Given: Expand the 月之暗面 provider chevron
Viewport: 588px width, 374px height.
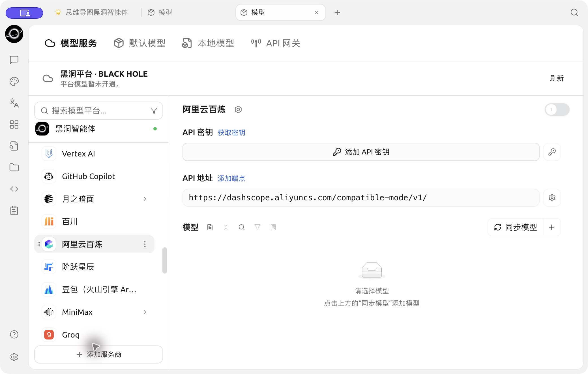Looking at the screenshot, I should coord(145,199).
